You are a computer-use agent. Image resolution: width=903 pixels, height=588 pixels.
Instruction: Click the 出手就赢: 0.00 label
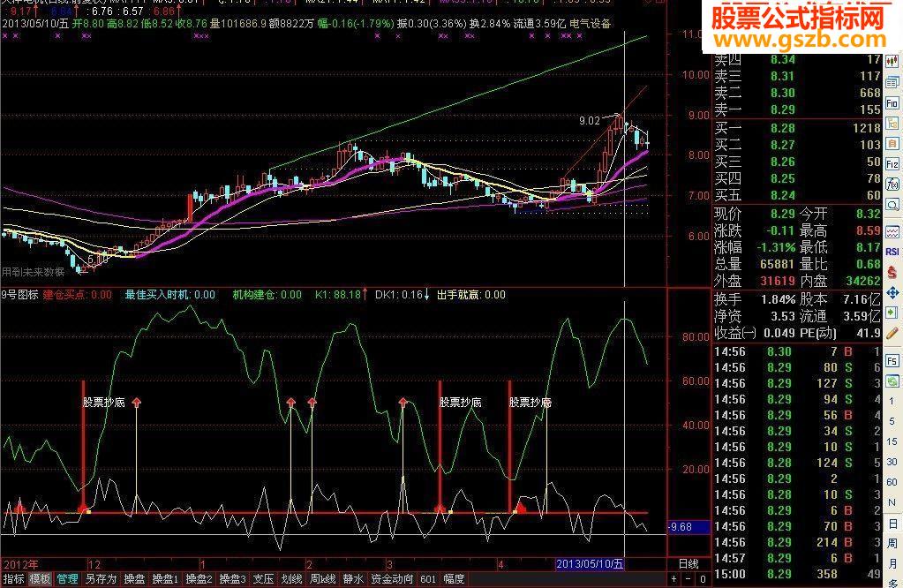tap(471, 295)
